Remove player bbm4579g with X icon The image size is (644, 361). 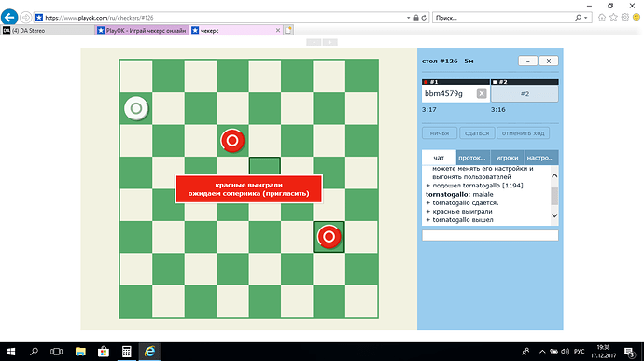482,93
